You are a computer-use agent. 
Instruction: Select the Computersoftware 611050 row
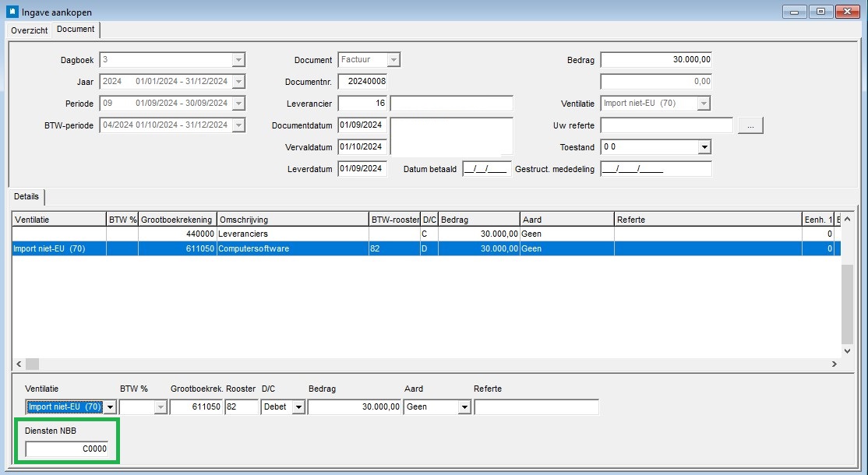pyautogui.click(x=426, y=249)
